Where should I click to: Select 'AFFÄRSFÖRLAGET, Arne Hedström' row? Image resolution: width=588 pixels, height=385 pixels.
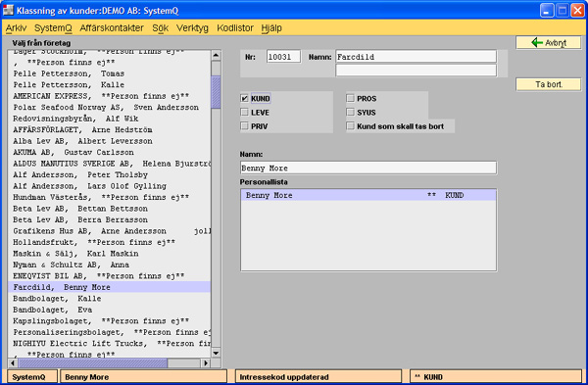tap(110, 129)
